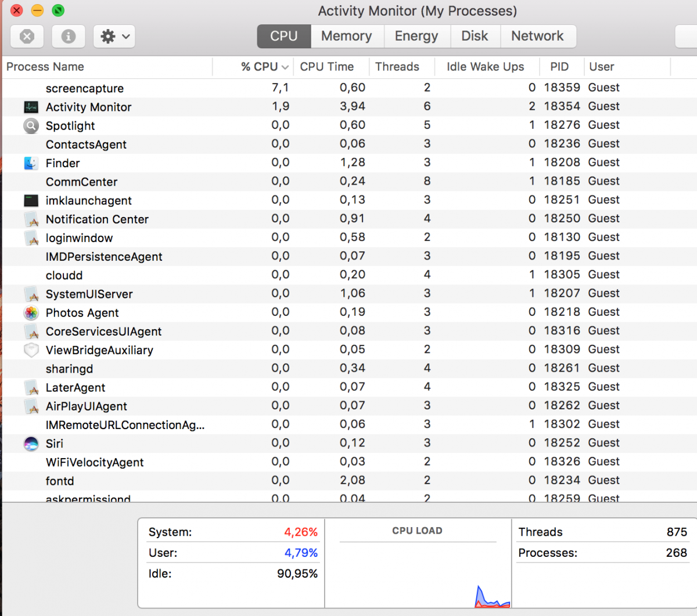This screenshot has height=616, width=697.
Task: Select the Disk tab
Action: [x=475, y=36]
